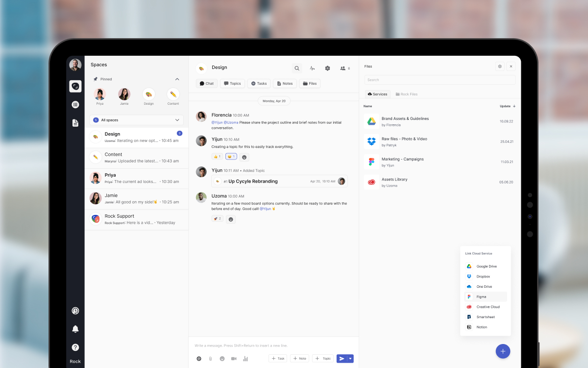Open send options via the arrow next to Send
Screen dimensions: 588x368
click(x=350, y=358)
